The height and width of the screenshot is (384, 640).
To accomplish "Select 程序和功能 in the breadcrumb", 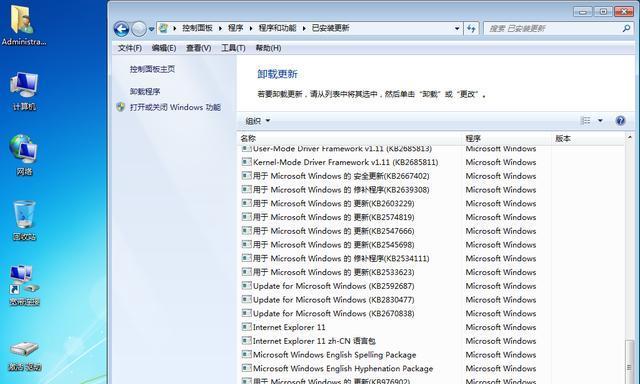I will click(277, 28).
